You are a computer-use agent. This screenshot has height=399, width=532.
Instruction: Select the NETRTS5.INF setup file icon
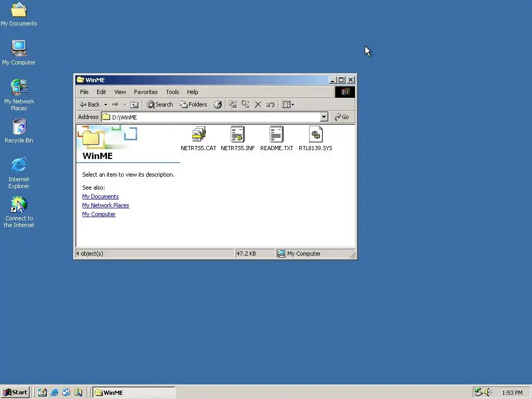click(x=237, y=134)
